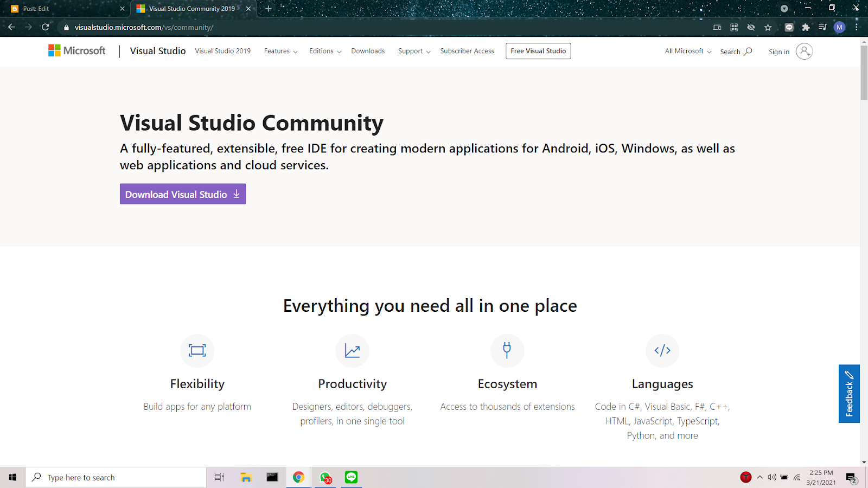The width and height of the screenshot is (868, 488).
Task: Open the Chrome Extensions puzzle icon
Action: click(x=806, y=27)
